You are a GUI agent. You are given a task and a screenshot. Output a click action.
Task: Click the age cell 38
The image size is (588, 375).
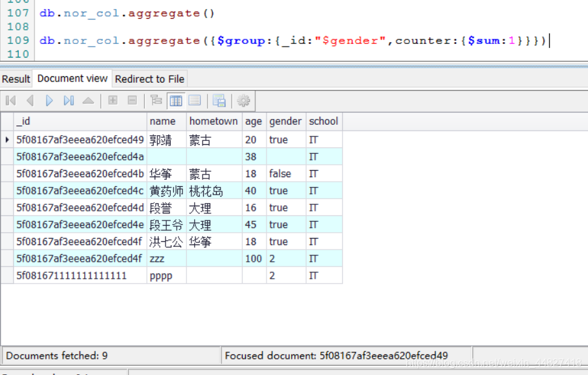click(x=255, y=156)
